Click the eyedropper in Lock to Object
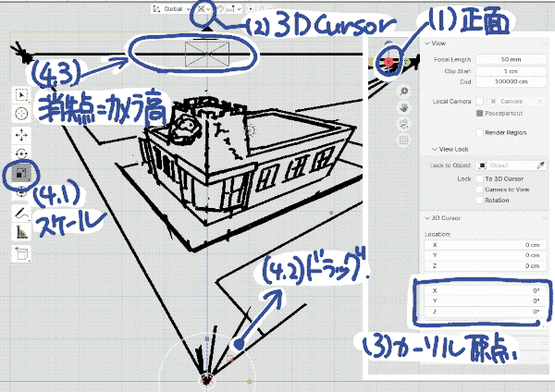The width and height of the screenshot is (555, 392). [540, 165]
